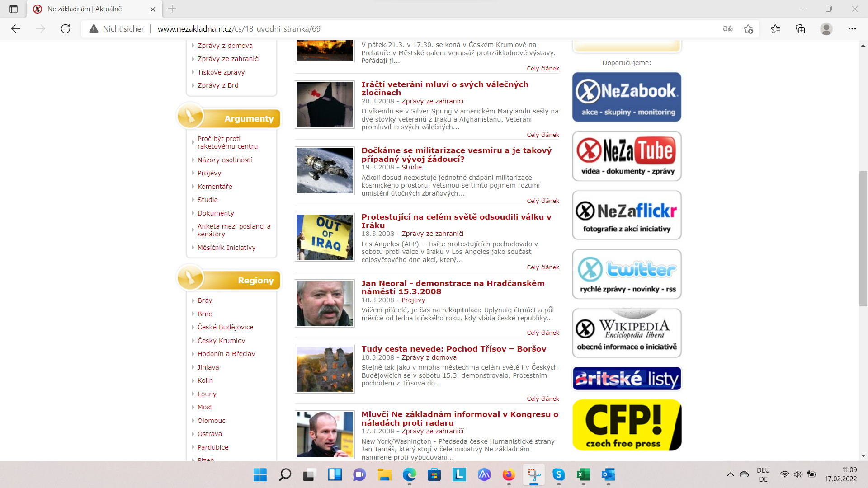868x488 pixels.
Task: Open the Windows Start menu
Action: pos(260,474)
